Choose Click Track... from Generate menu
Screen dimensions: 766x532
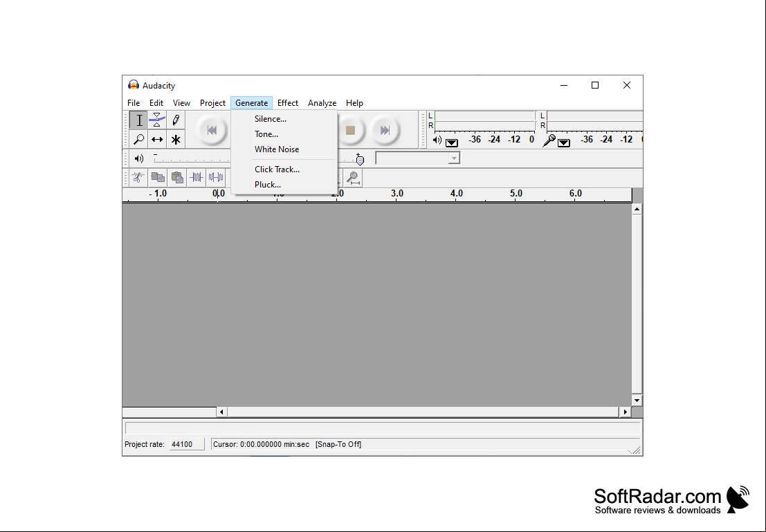(x=284, y=169)
